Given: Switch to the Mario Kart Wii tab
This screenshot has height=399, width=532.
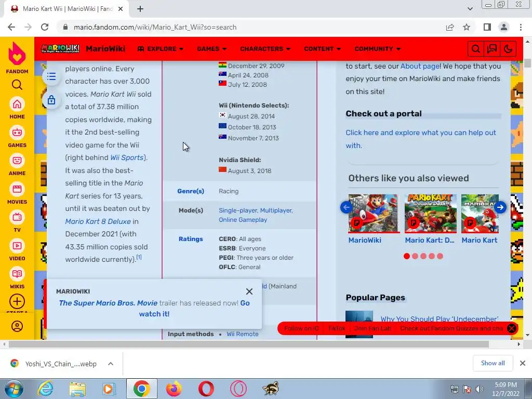Looking at the screenshot, I should pos(66,9).
